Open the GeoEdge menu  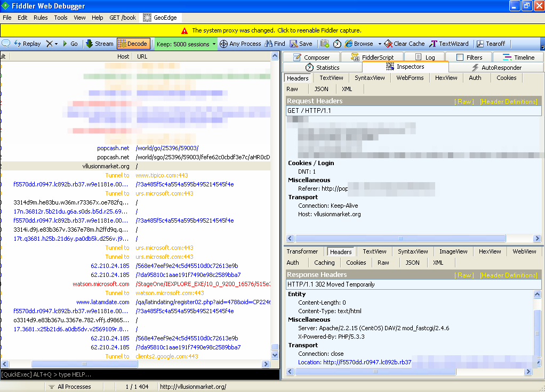[x=160, y=18]
